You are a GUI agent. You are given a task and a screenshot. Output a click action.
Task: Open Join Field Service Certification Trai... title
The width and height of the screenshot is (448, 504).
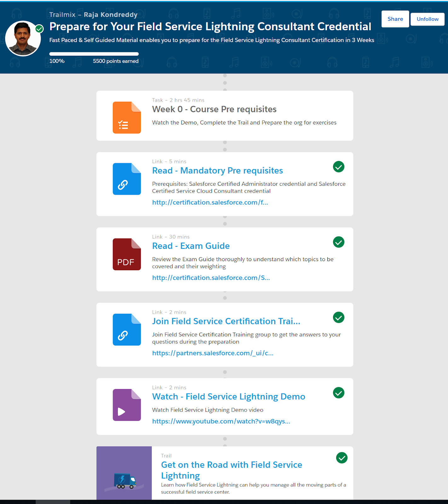click(x=226, y=321)
